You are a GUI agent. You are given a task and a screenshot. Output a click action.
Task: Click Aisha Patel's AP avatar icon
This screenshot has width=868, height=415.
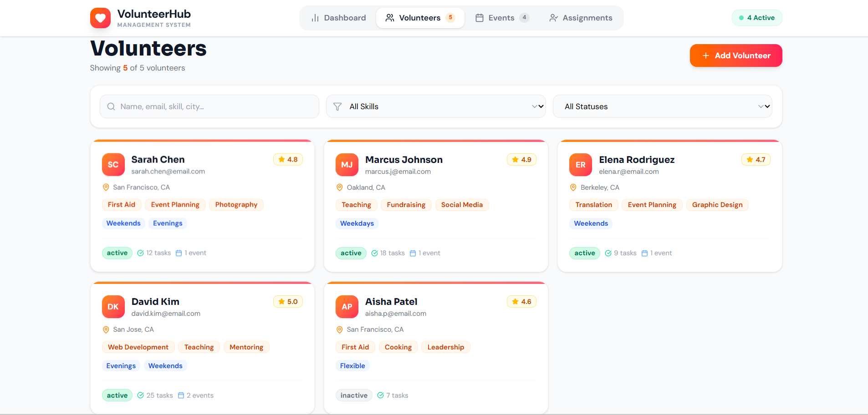(x=347, y=307)
